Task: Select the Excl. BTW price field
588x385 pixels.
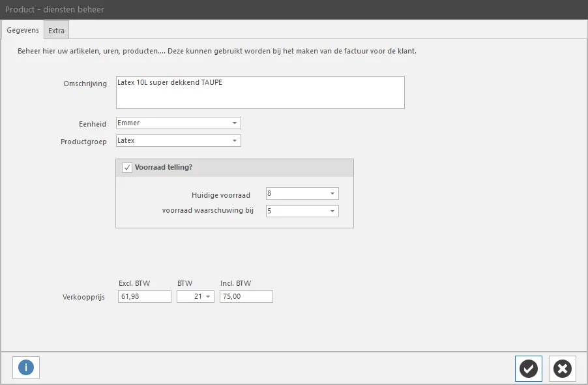Action: coord(144,296)
